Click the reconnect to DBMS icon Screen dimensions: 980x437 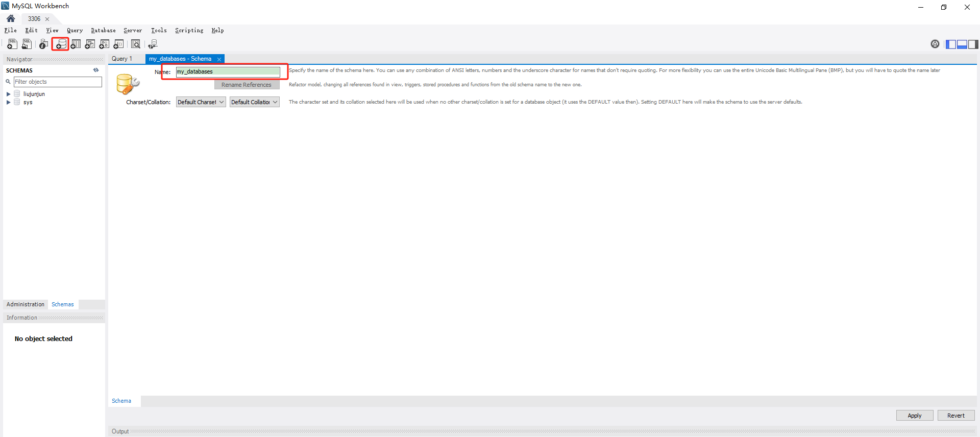(153, 44)
